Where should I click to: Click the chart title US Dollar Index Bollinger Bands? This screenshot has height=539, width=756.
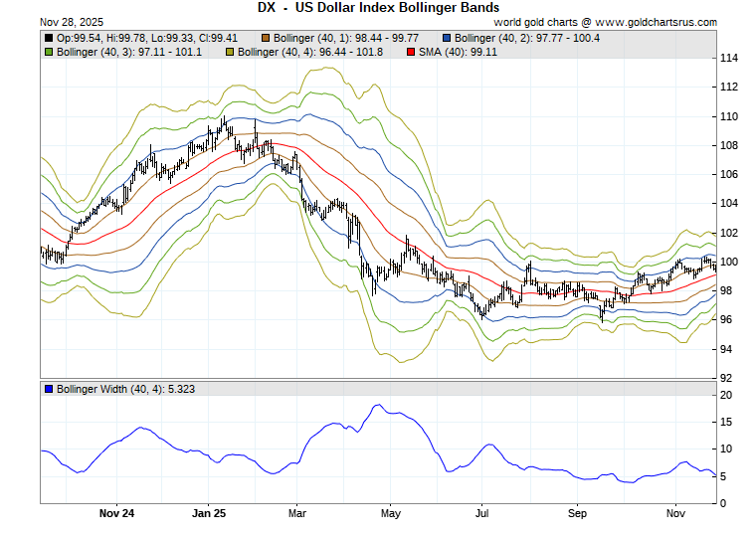377,7
